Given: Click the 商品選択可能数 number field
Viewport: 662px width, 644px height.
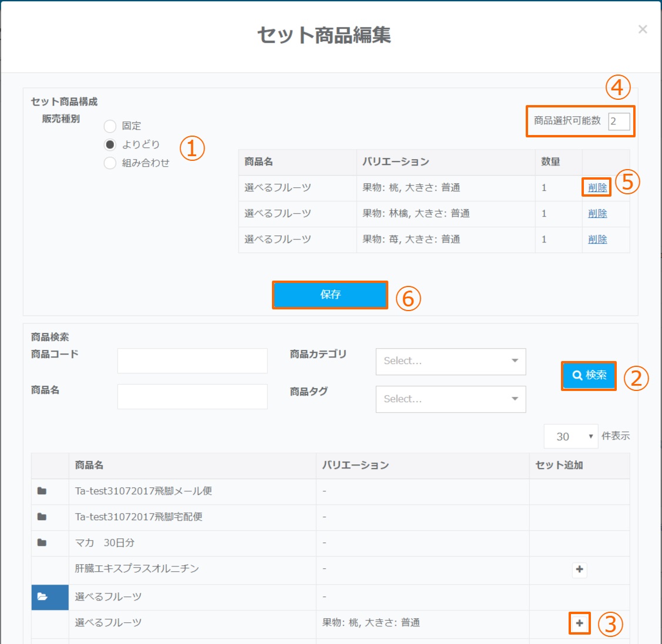Looking at the screenshot, I should [x=619, y=122].
